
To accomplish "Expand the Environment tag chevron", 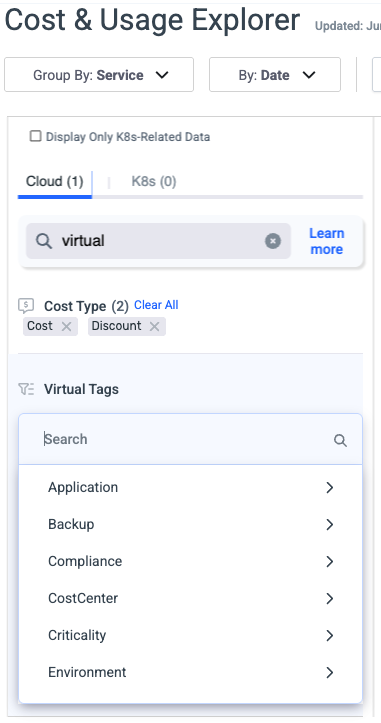I will [329, 672].
